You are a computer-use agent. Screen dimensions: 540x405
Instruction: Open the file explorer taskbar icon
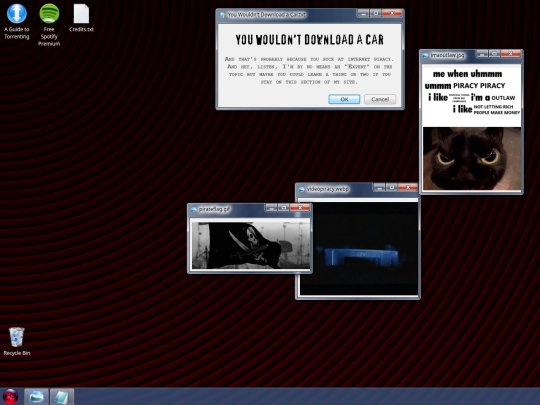point(36,397)
